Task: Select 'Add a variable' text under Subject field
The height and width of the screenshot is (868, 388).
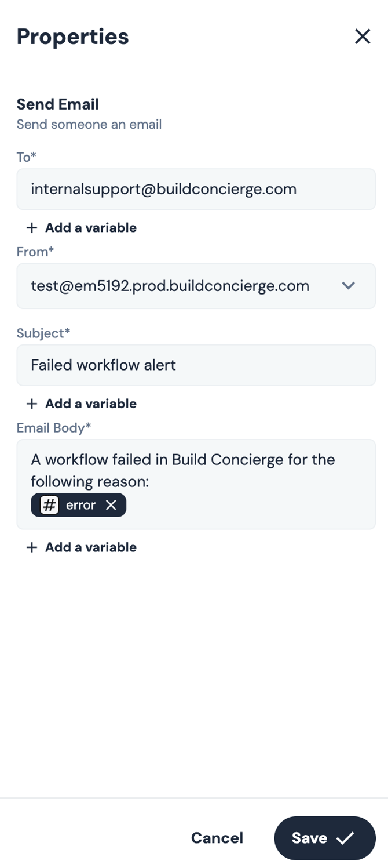Action: tap(91, 404)
